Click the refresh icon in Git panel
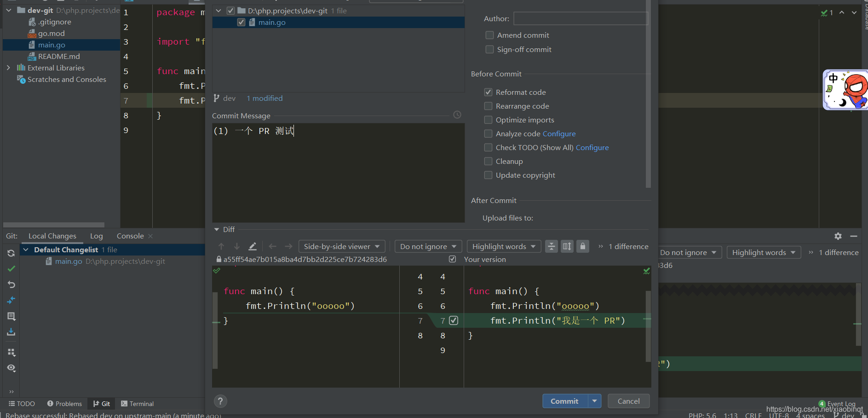This screenshot has height=418, width=868. point(11,253)
